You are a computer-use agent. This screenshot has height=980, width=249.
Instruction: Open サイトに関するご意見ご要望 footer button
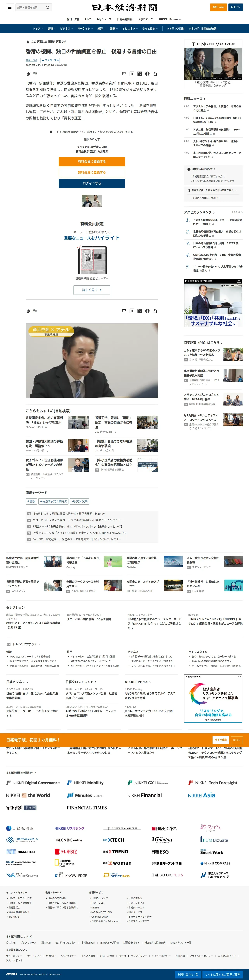coord(222,974)
